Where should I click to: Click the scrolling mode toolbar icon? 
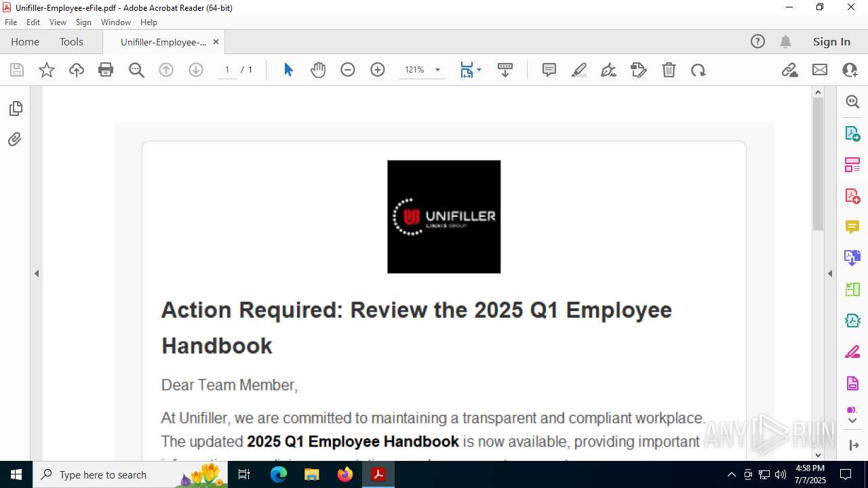coord(505,70)
